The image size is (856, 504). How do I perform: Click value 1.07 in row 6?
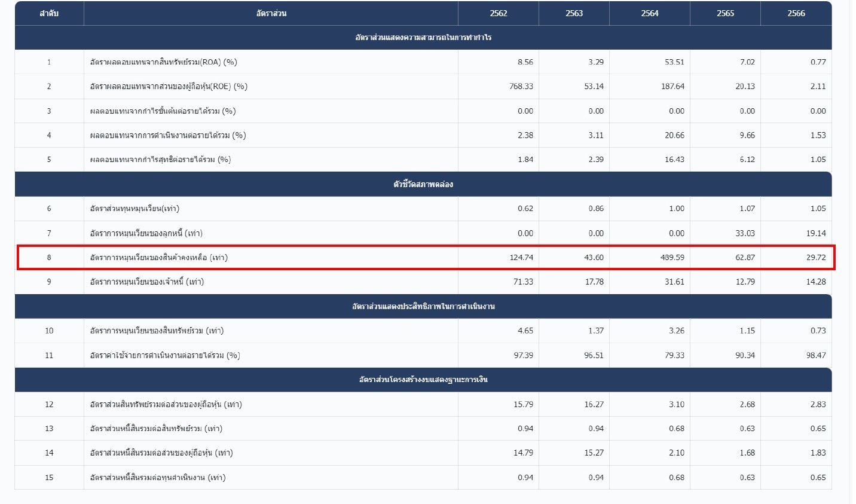pyautogui.click(x=747, y=209)
